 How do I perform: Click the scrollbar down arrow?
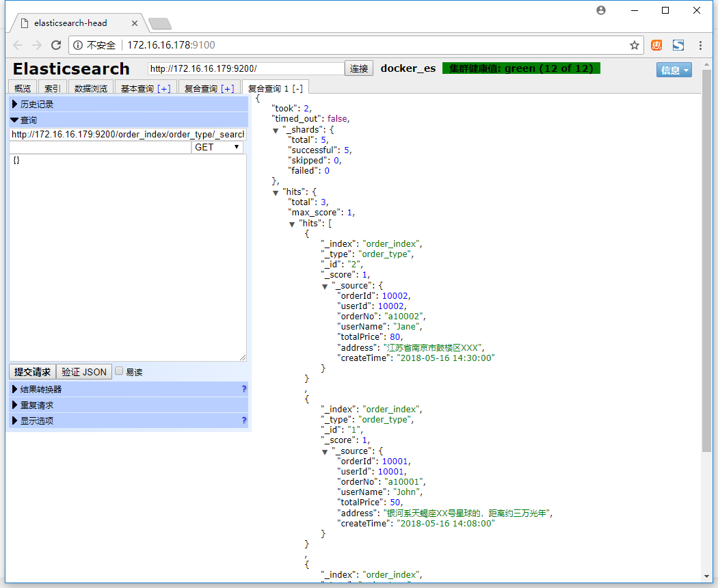point(706,576)
